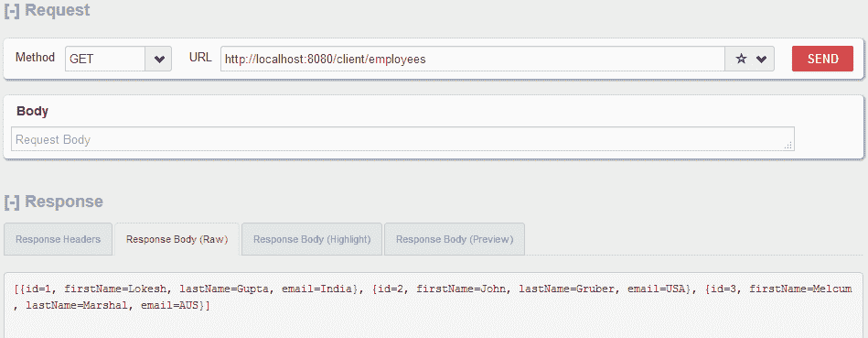Expand the Method dropdown arrow
Screen dimensions: 868x338
tap(159, 59)
